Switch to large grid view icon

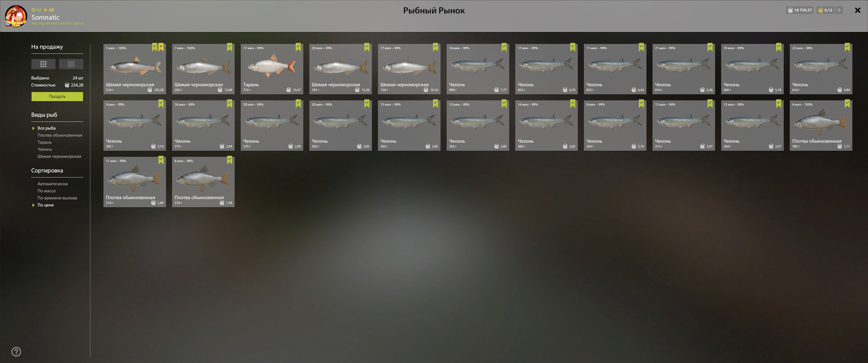pyautogui.click(x=43, y=64)
